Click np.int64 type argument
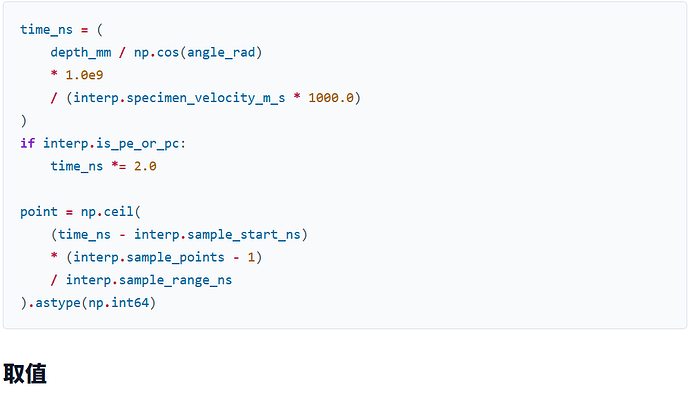 (118, 303)
